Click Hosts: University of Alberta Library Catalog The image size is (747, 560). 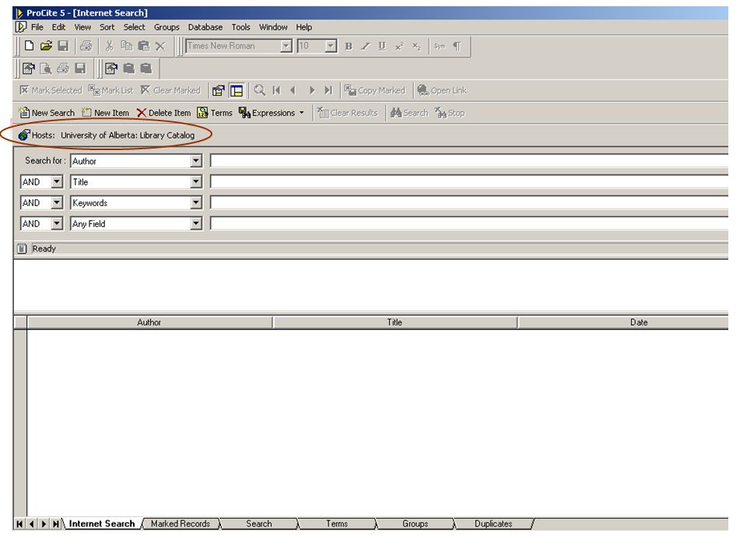[107, 135]
